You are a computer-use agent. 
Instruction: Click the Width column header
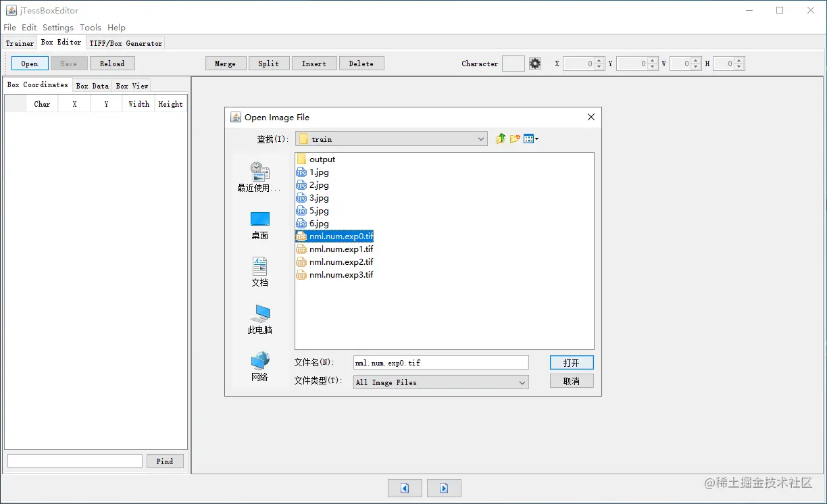(139, 104)
